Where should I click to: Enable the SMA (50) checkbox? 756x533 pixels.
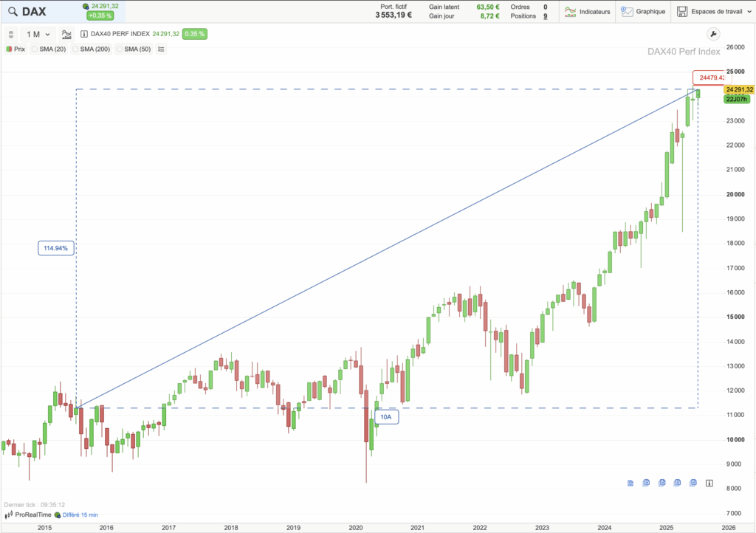click(120, 49)
